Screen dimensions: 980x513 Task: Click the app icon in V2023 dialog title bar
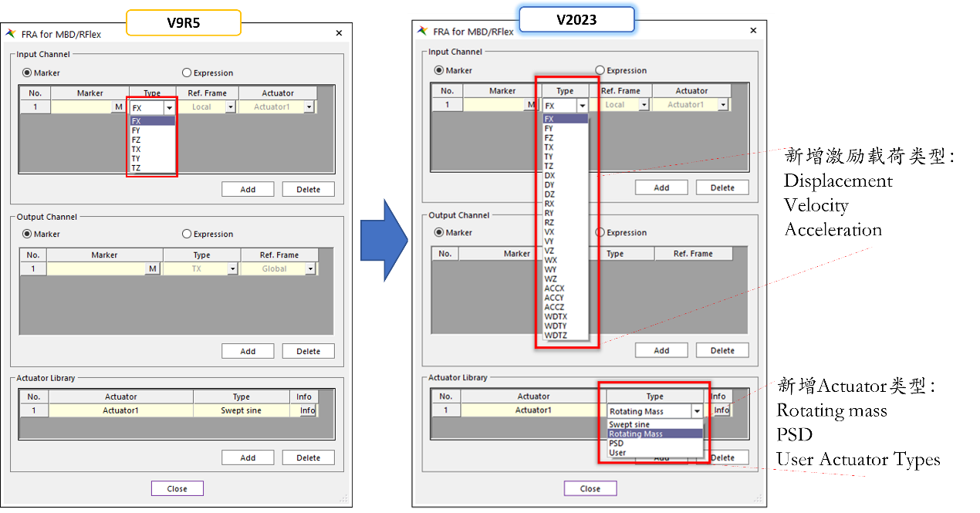[422, 31]
